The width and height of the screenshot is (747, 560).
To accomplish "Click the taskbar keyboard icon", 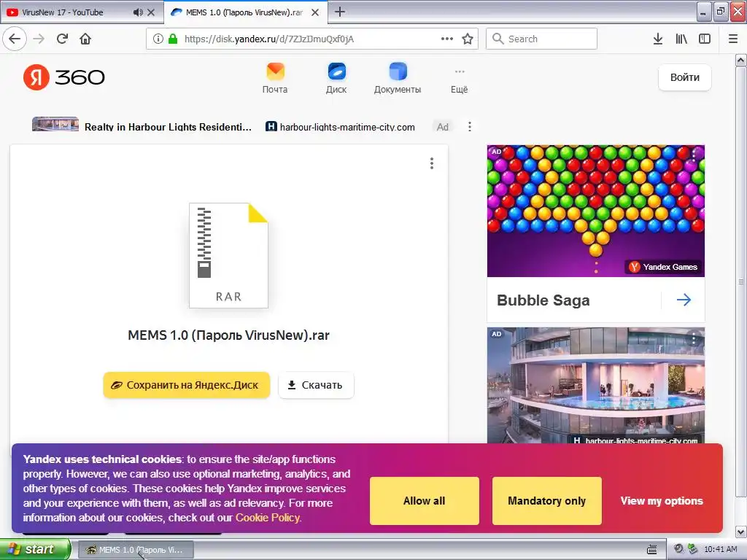I will tap(651, 550).
